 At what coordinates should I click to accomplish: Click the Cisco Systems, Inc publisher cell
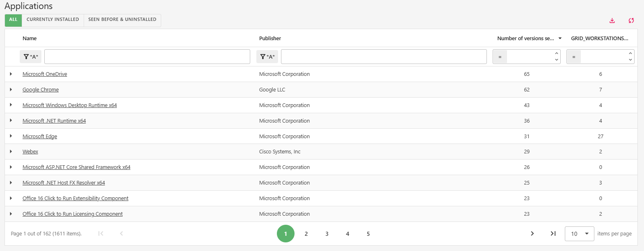[x=280, y=152]
